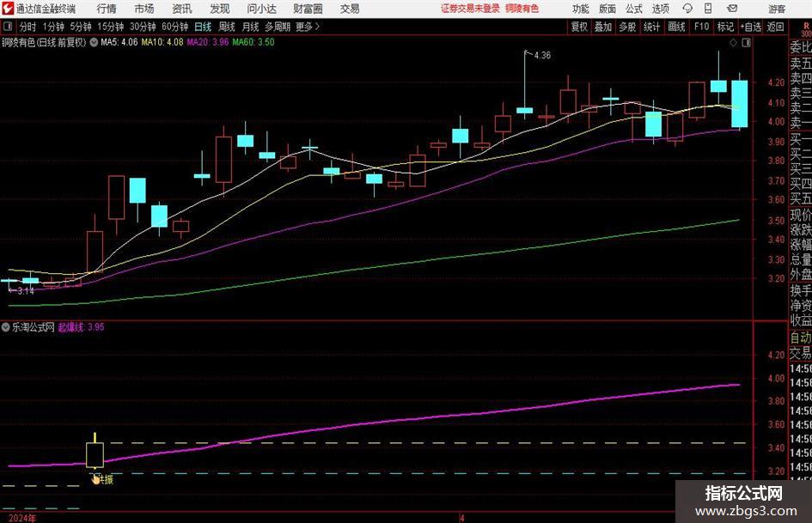The width and height of the screenshot is (812, 523).
Task: Switch to 15分钟 period tab
Action: pyautogui.click(x=111, y=27)
